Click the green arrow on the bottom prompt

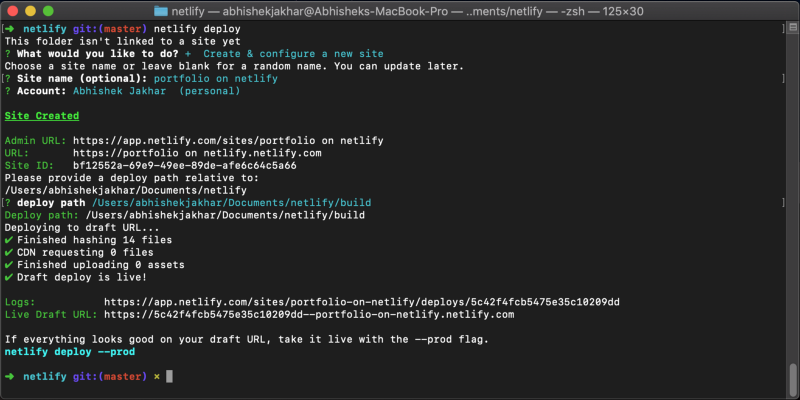(x=9, y=376)
